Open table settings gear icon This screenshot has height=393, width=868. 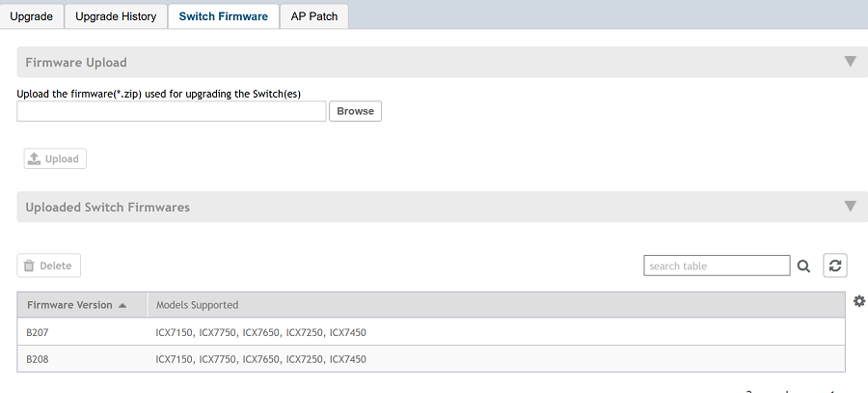(x=859, y=301)
